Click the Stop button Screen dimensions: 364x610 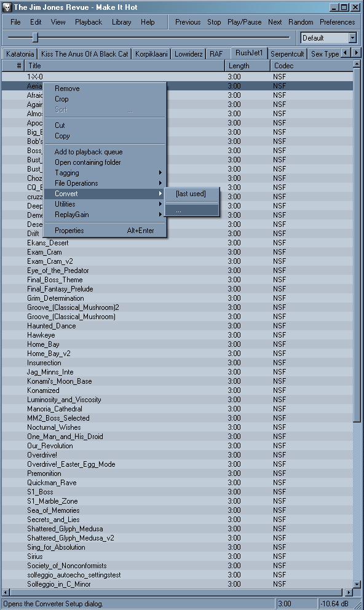pyautogui.click(x=214, y=22)
